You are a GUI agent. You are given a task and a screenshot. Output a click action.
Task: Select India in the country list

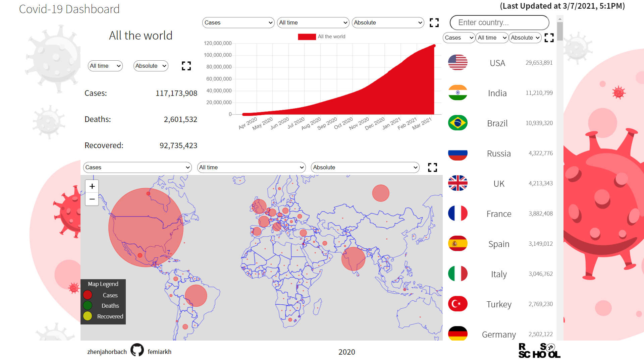tap(497, 93)
